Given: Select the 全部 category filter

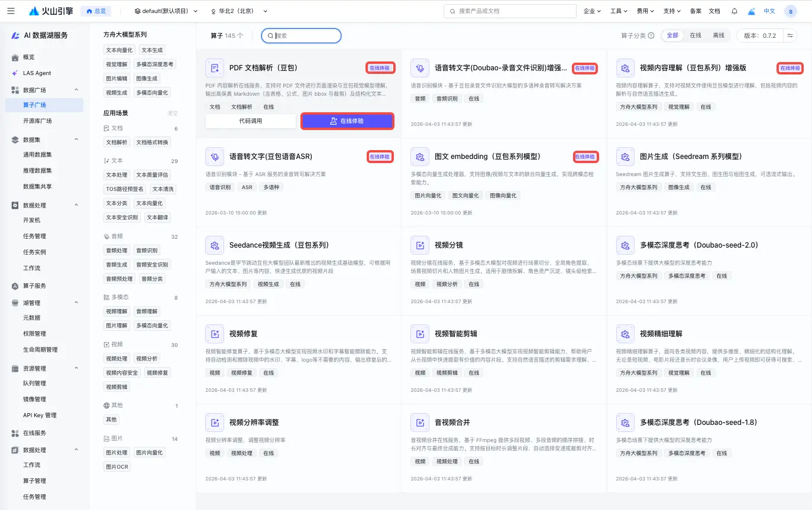Looking at the screenshot, I should tap(672, 35).
